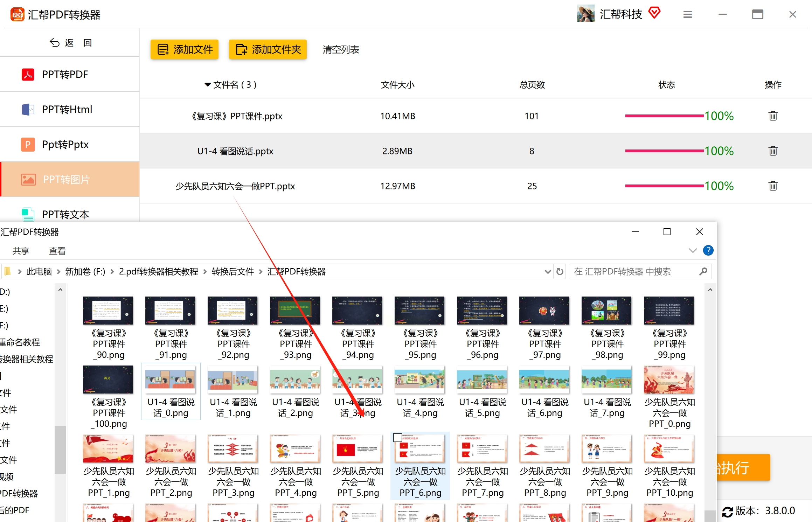Click the 汇帮科技 user avatar

[x=585, y=14]
